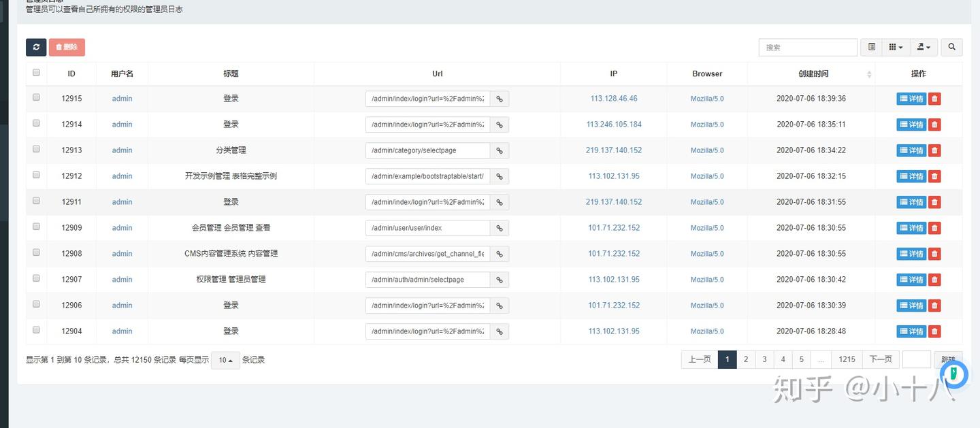This screenshot has height=428, width=980.
Task: Select the checkbox for log 12913
Action: tap(36, 149)
